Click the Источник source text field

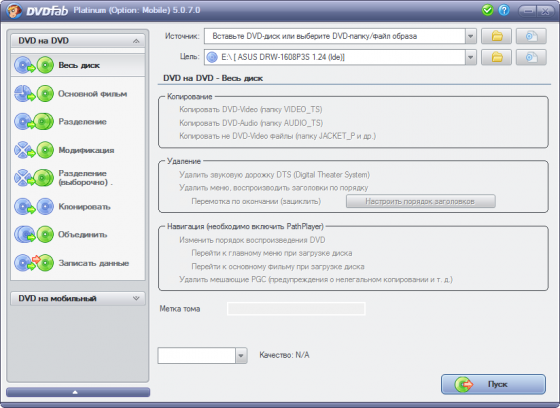pyautogui.click(x=335, y=36)
